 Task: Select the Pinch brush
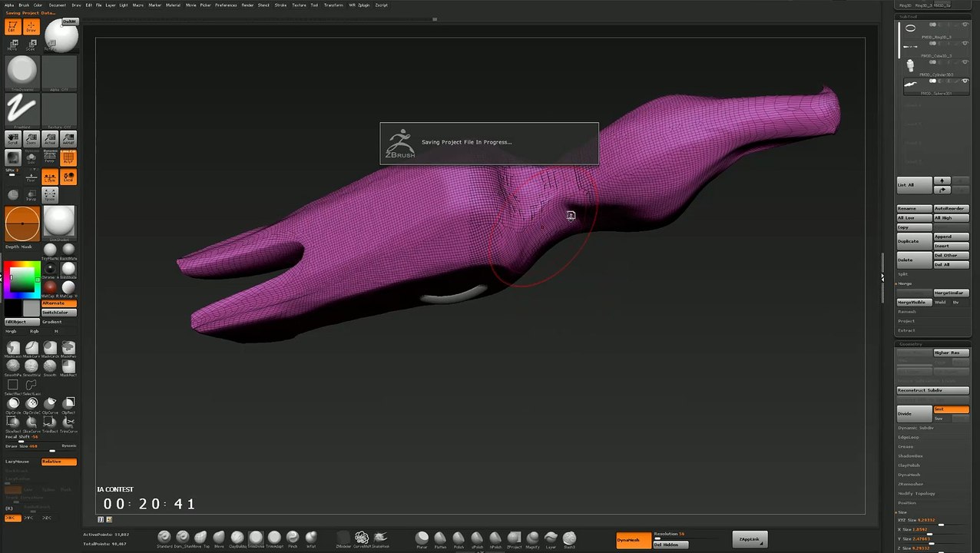click(x=293, y=538)
